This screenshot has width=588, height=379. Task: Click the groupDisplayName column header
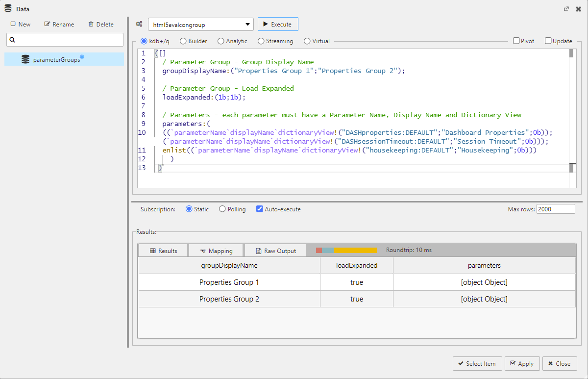(x=229, y=265)
